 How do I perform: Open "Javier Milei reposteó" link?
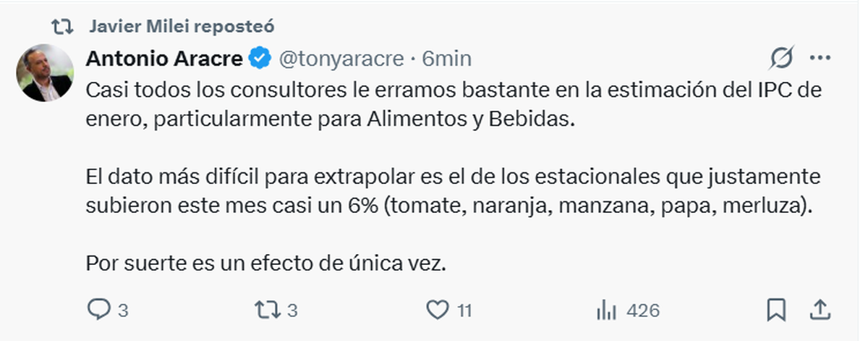click(x=182, y=26)
